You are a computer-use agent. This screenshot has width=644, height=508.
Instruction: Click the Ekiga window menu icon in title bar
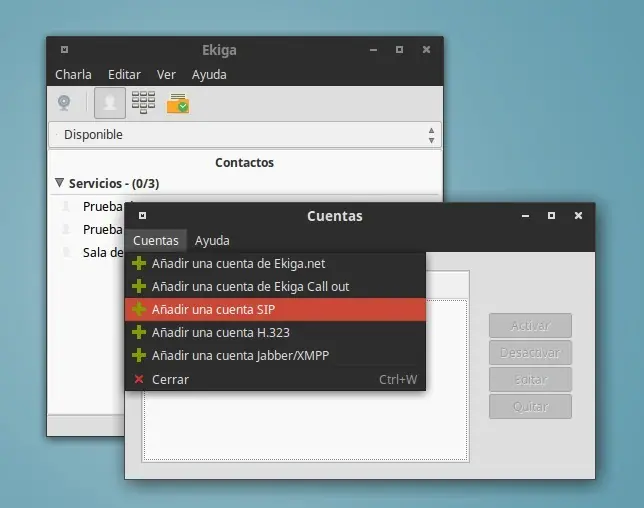click(x=64, y=50)
